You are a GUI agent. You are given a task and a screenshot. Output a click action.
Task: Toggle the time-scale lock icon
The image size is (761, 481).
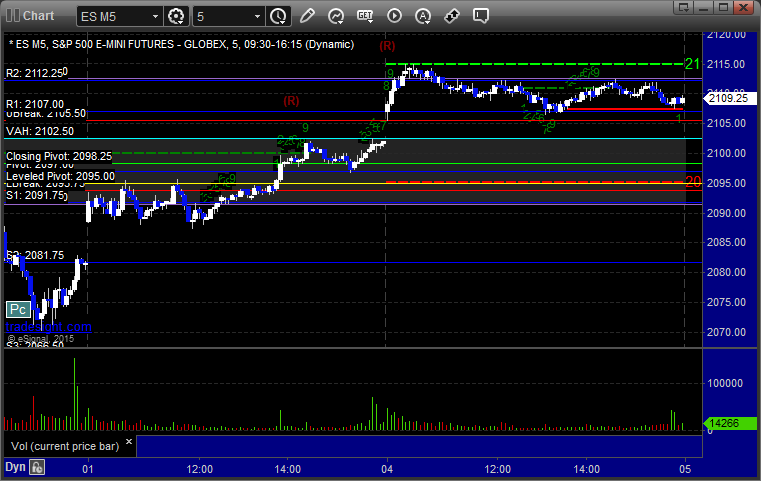[x=37, y=467]
